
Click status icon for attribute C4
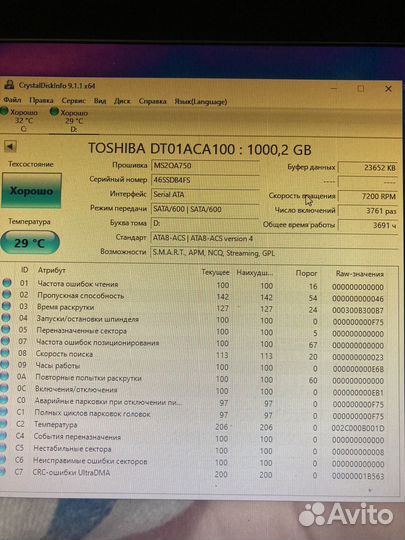click(x=2, y=436)
